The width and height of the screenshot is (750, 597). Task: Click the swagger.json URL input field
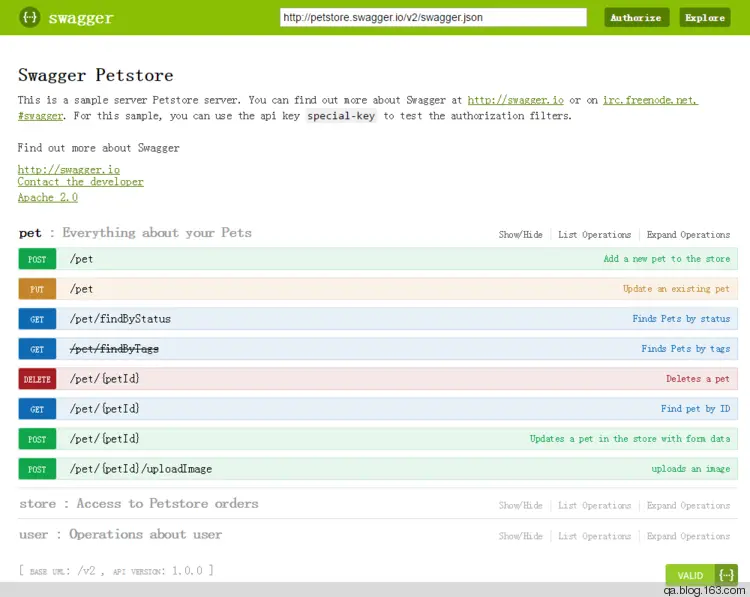pos(433,18)
